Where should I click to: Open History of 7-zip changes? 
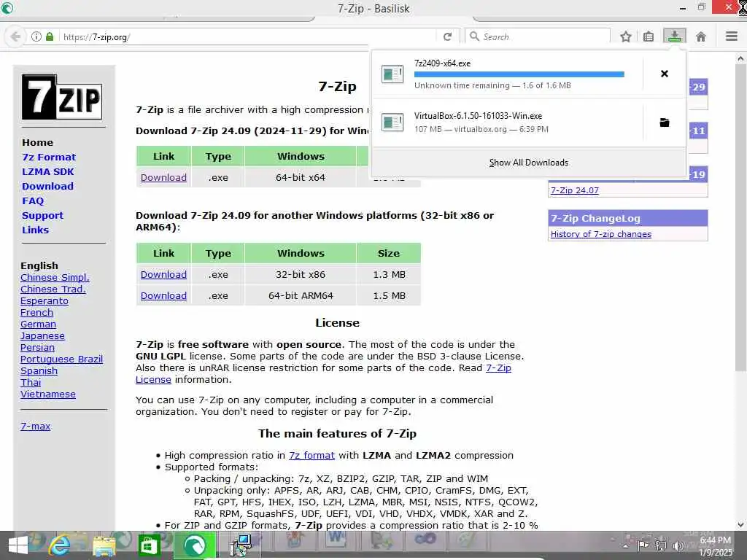(601, 234)
